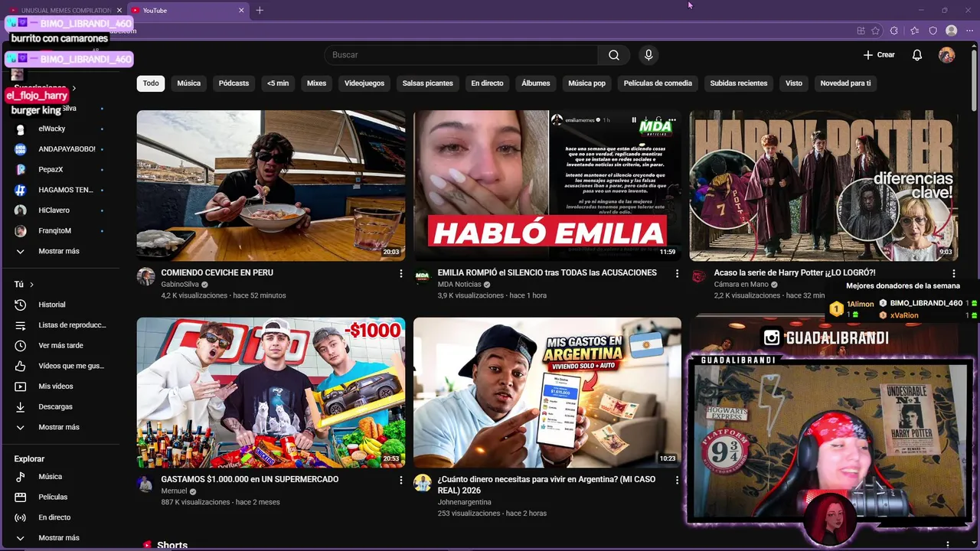Play the ceviche video thumbnail
The width and height of the screenshot is (980, 551).
[271, 186]
